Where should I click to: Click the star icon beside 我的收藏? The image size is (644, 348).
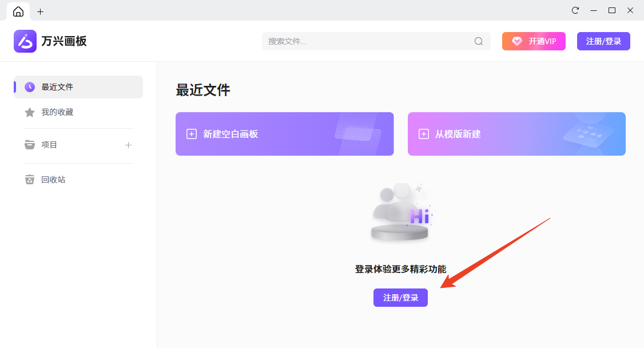[x=30, y=112]
